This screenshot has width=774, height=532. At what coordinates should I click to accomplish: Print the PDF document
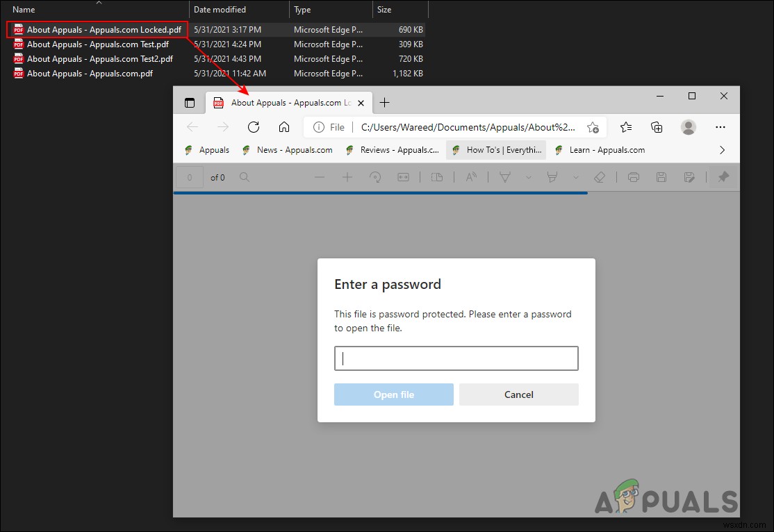[634, 177]
